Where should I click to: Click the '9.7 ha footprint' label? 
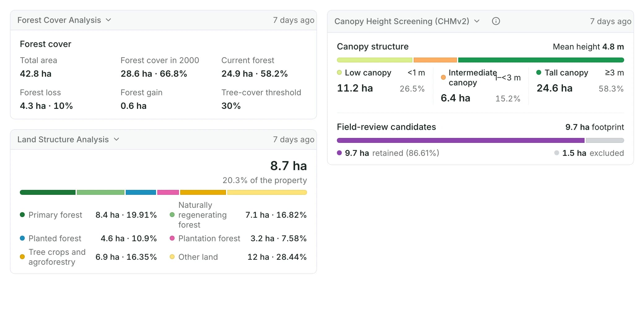[x=594, y=127]
